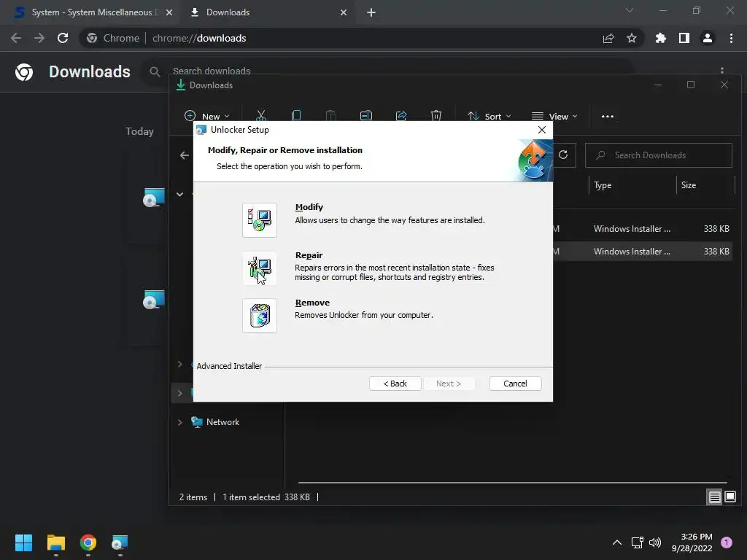The width and height of the screenshot is (747, 560).
Task: Rename the selected file in Explorer toolbar
Action: [x=366, y=116]
